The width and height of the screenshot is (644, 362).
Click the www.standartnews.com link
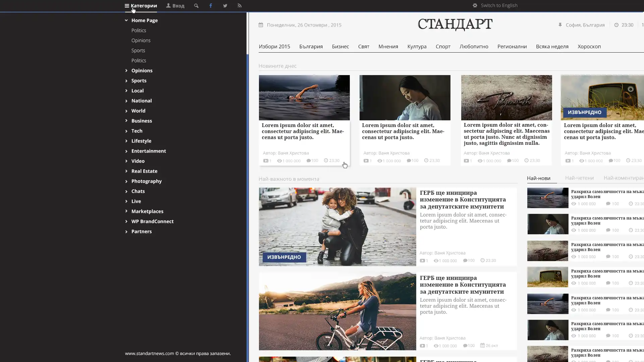pos(149,353)
